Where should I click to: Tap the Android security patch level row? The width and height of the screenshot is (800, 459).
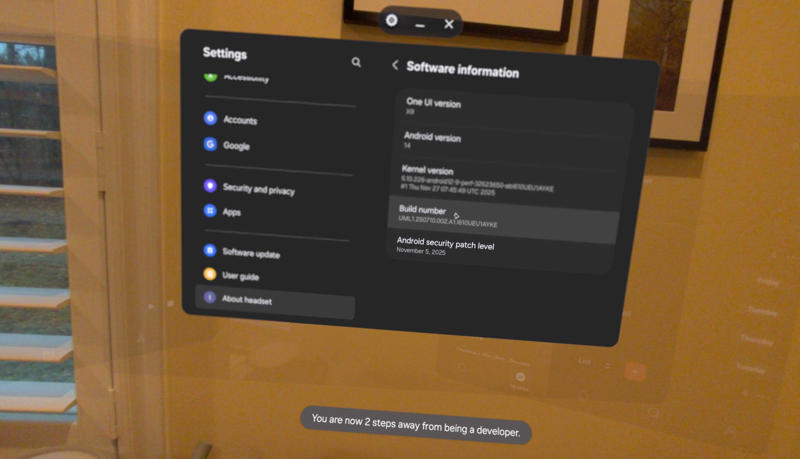tap(500, 250)
